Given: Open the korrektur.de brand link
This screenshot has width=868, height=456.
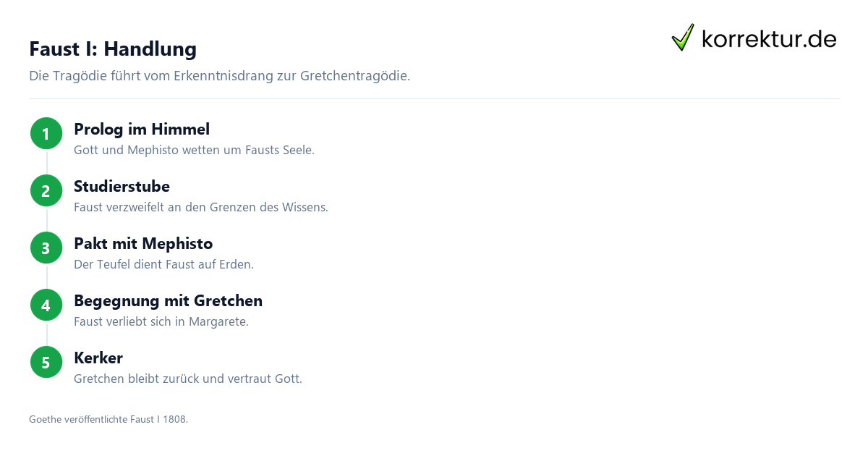Looking at the screenshot, I should (x=754, y=38).
